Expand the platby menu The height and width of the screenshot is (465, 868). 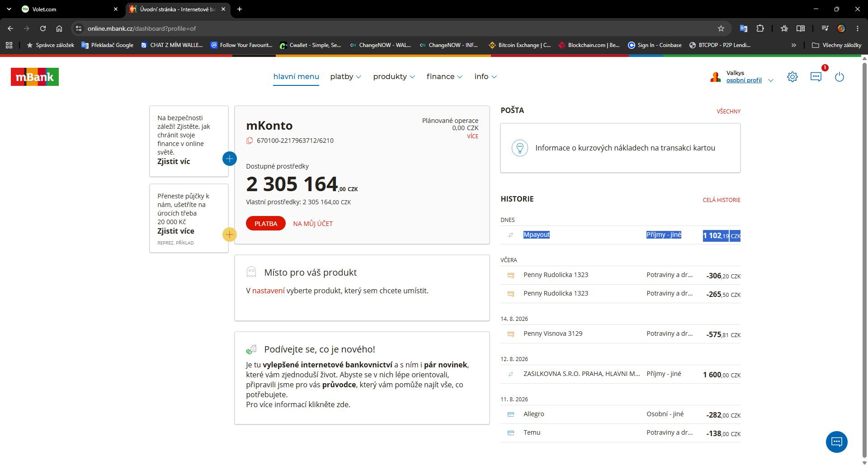click(x=346, y=77)
